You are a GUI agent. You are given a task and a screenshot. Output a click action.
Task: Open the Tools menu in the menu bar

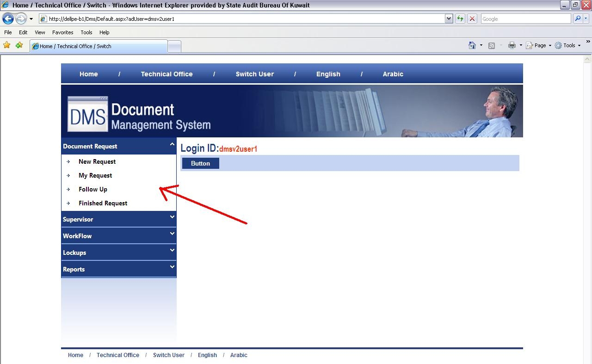86,32
